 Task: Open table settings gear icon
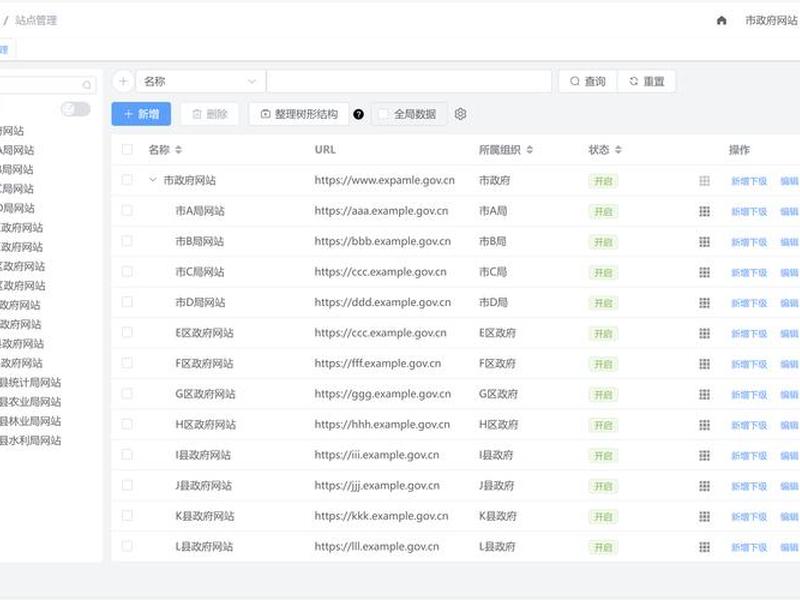point(460,114)
